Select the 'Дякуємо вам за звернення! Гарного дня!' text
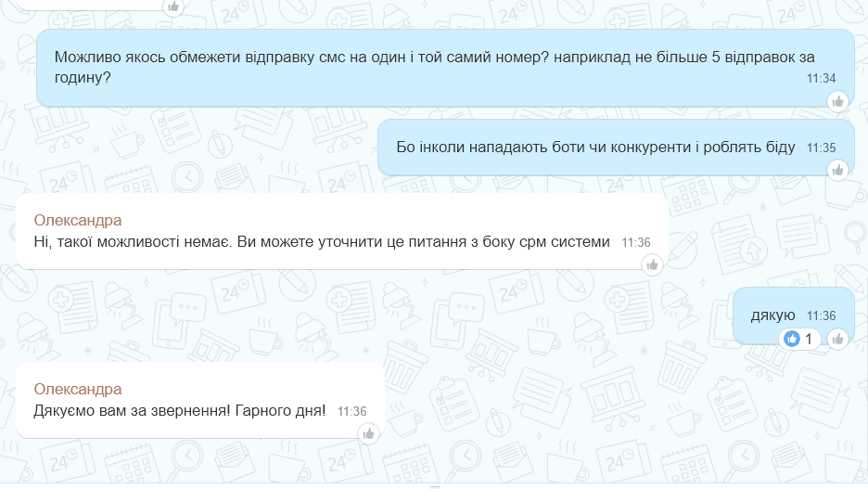 click(x=179, y=411)
